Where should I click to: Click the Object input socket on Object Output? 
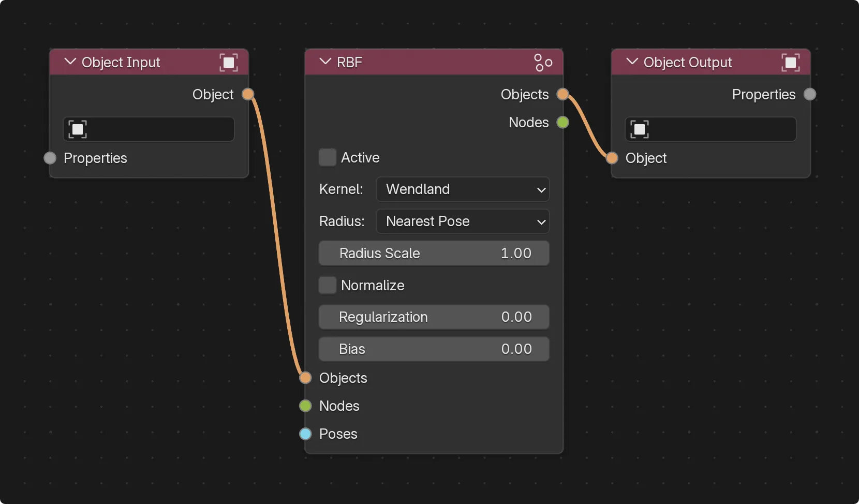point(612,158)
